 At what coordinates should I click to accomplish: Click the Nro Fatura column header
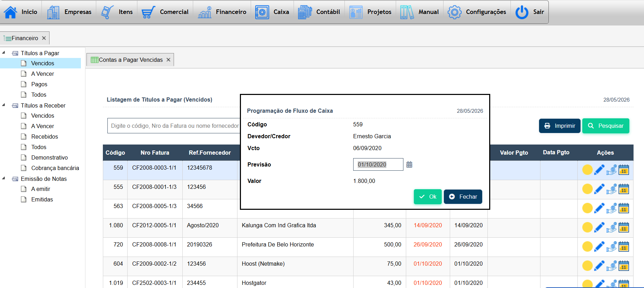pos(155,153)
